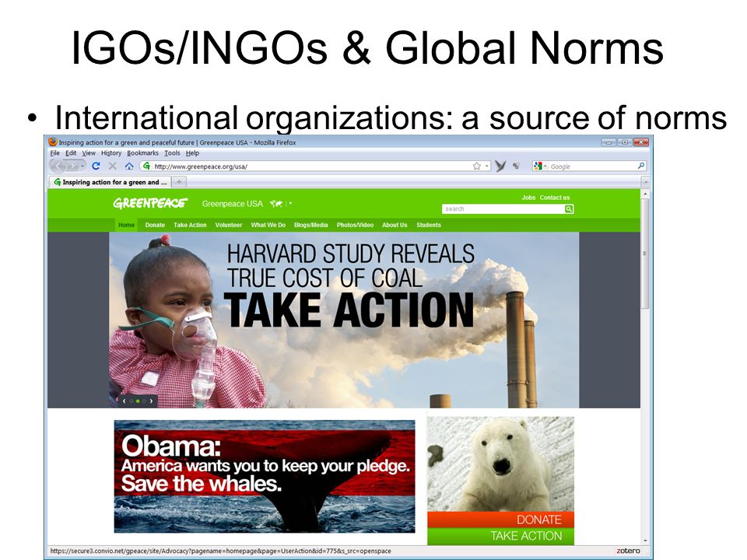Open the Tools menu
Viewport: 747px width, 560px height.
(172, 153)
